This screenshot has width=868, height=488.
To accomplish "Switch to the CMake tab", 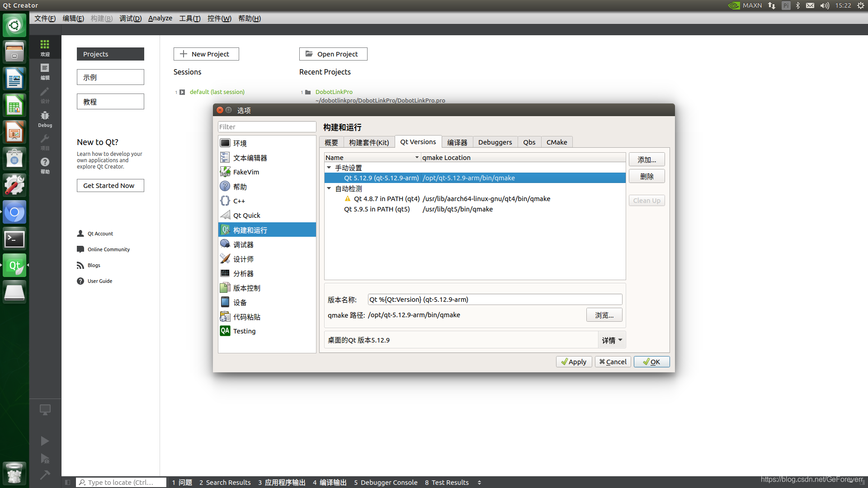I will click(x=555, y=142).
